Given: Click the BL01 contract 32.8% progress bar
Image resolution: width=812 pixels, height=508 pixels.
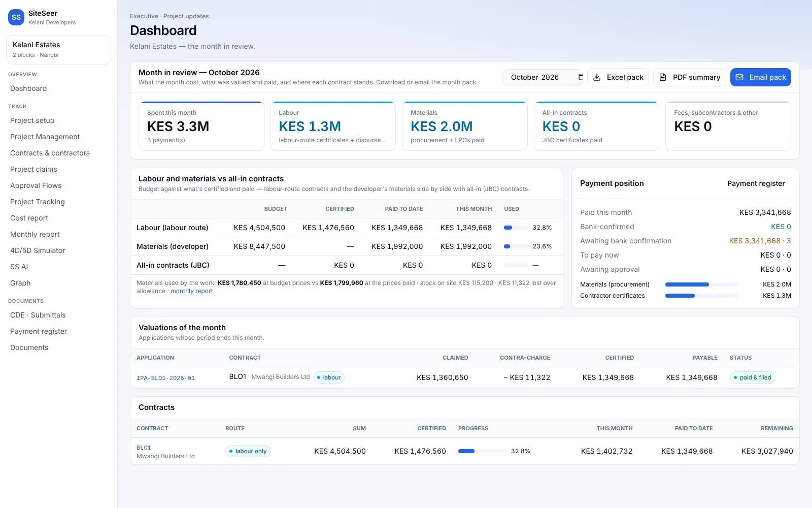Looking at the screenshot, I should coord(482,451).
